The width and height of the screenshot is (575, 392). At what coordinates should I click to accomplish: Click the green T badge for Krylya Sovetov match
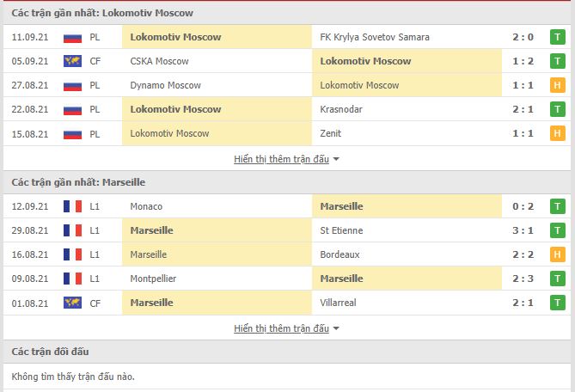tap(558, 37)
